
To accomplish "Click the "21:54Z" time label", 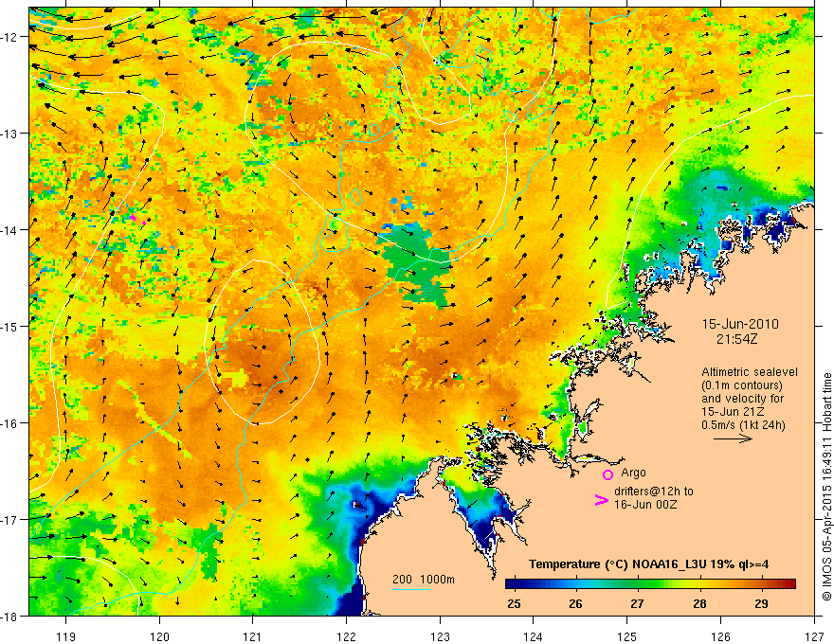I will click(736, 338).
